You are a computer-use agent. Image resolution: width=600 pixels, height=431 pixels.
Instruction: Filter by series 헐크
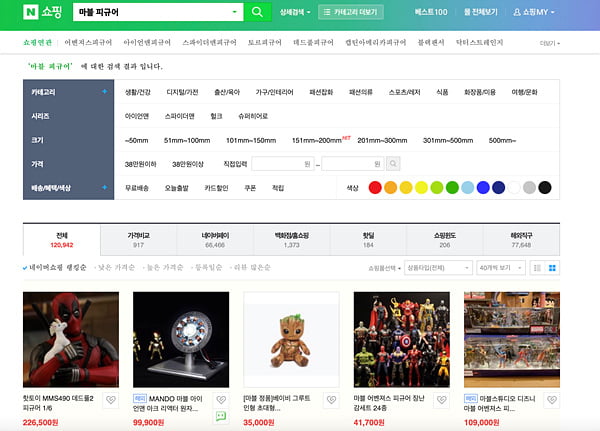pyautogui.click(x=216, y=116)
